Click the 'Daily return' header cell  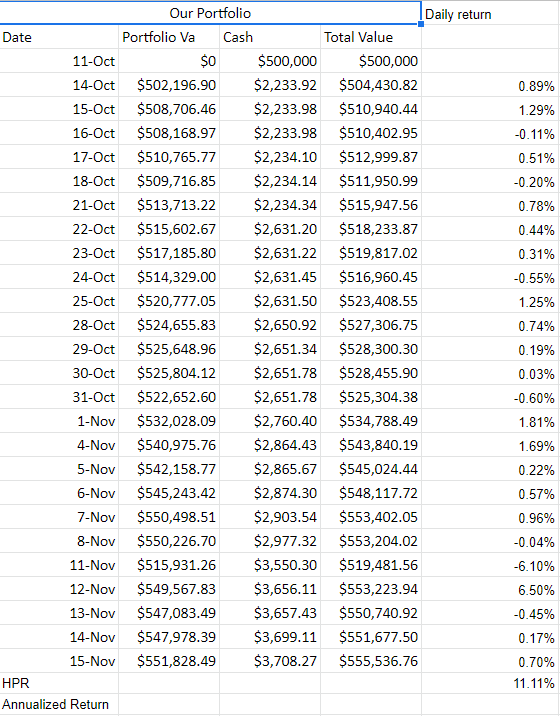(x=491, y=13)
